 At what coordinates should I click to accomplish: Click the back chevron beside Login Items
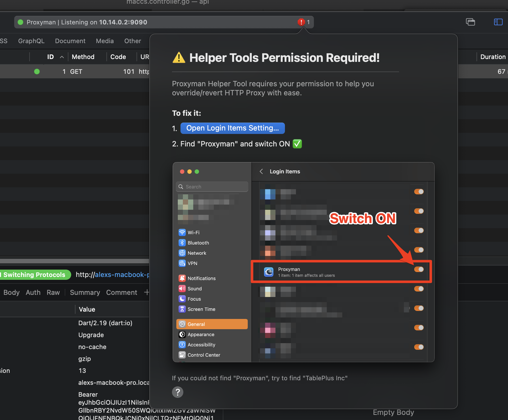coord(261,171)
